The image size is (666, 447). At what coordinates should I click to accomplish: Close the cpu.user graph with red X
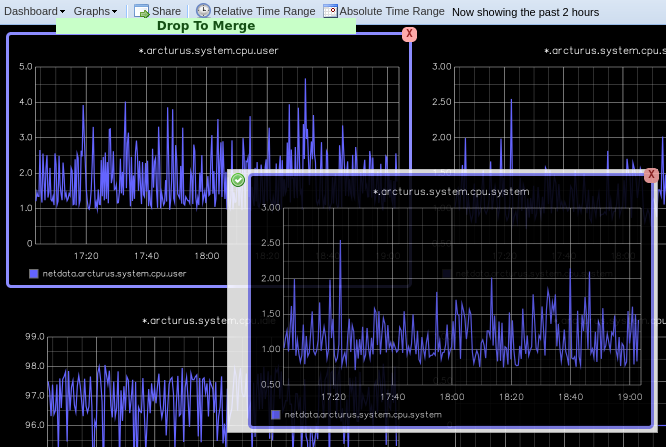click(x=409, y=34)
